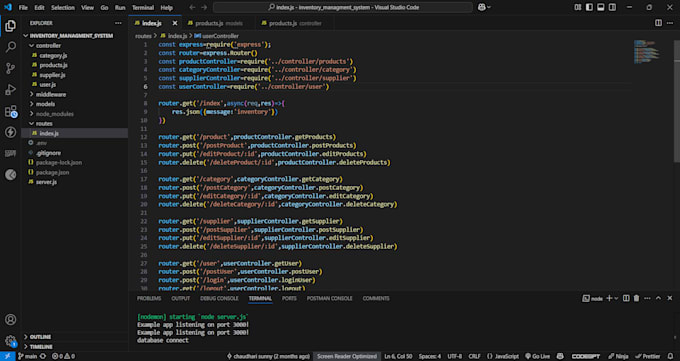Switch to the PROBLEMS panel tab
The height and width of the screenshot is (361, 680).
[149, 299]
